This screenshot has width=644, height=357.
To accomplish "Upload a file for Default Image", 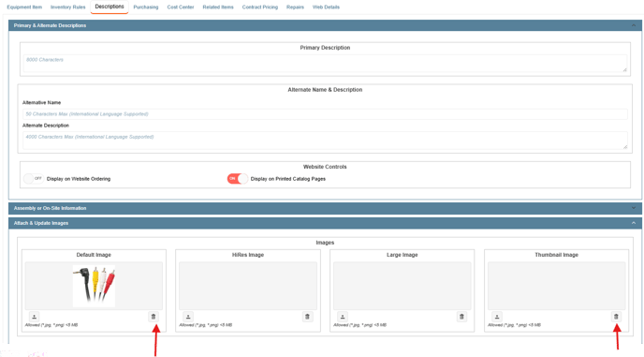I will pos(34,317).
